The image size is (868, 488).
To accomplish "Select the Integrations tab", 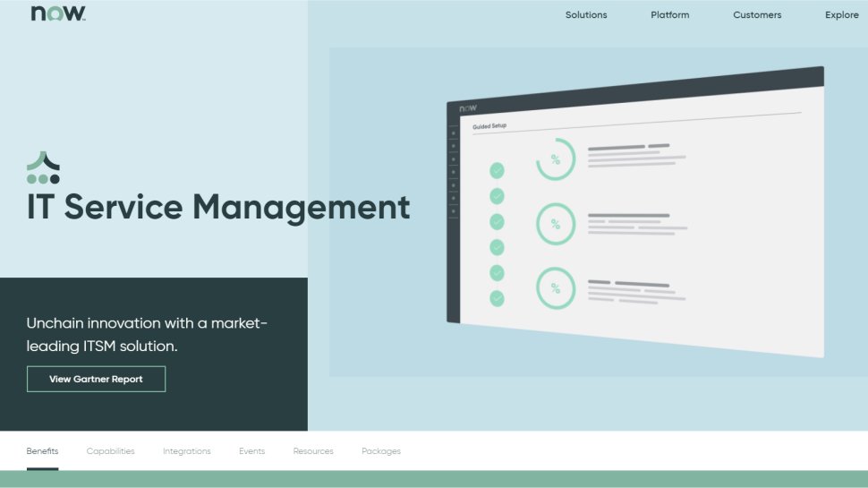I will click(187, 451).
